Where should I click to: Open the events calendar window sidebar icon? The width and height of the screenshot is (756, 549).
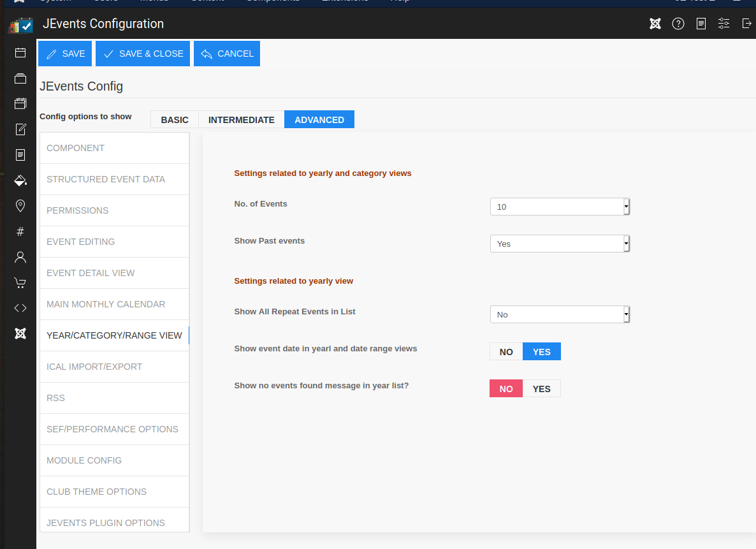click(x=20, y=103)
